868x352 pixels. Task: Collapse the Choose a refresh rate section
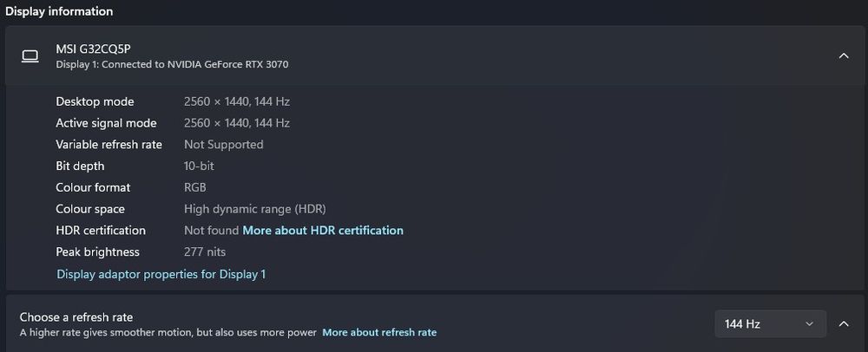pos(843,324)
